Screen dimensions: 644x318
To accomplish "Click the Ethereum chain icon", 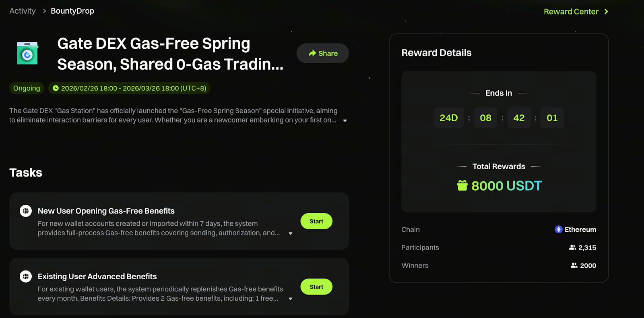I will pos(559,229).
